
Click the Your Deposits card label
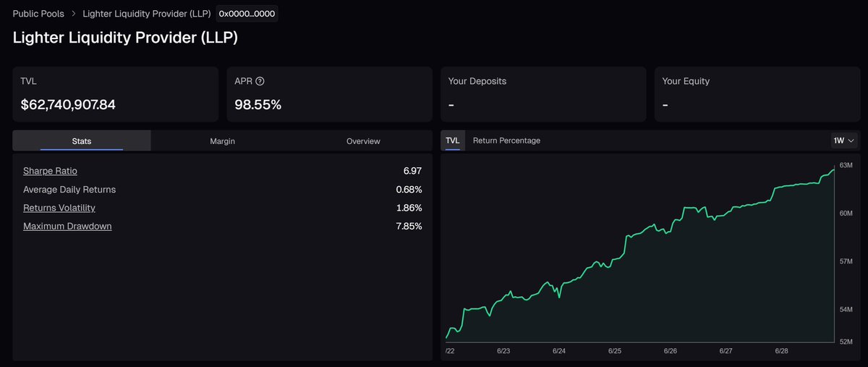pos(477,81)
